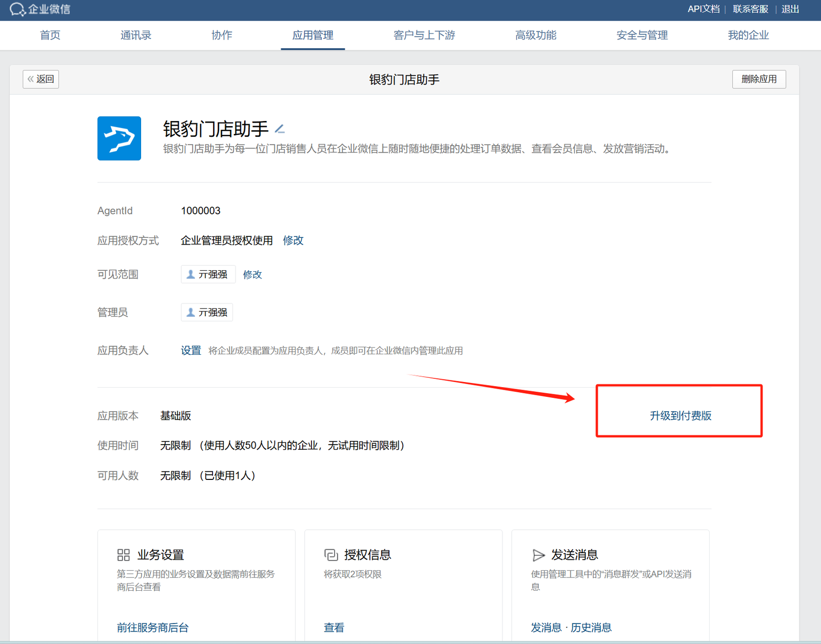Click the person icon in 可见范围 tag
Screen dimensions: 821x644
pyautogui.click(x=190, y=274)
